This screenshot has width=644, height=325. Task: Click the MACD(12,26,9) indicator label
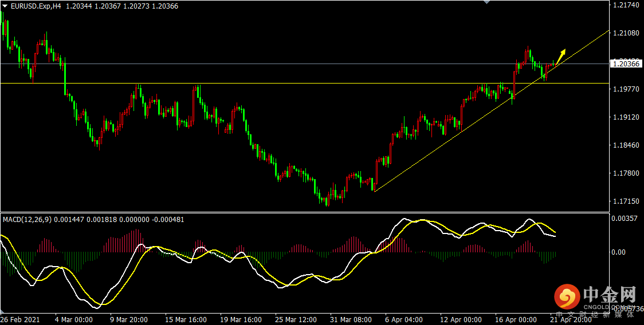(28, 220)
